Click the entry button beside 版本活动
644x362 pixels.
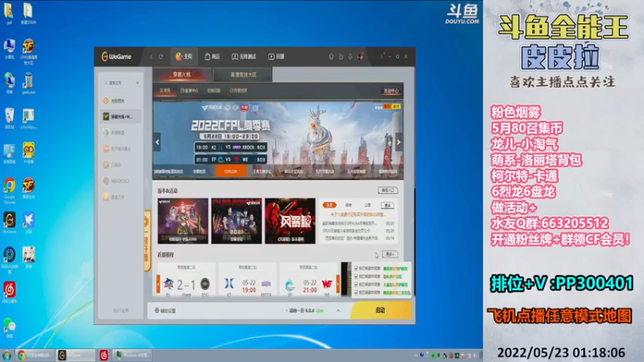pyautogui.click(x=387, y=191)
